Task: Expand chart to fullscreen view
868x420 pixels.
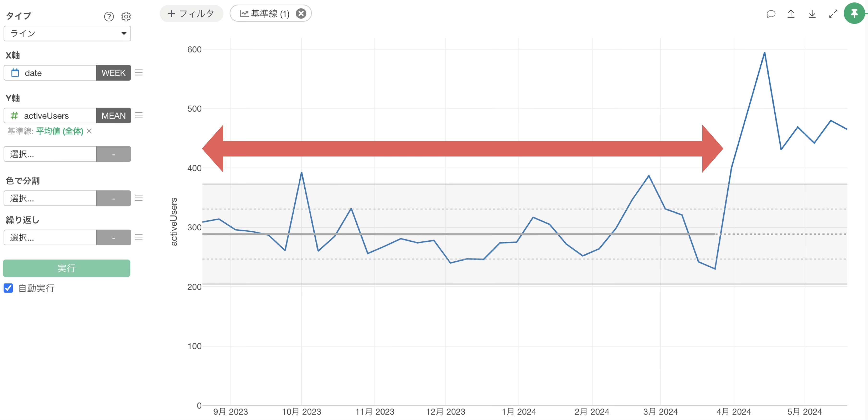Action: (833, 14)
